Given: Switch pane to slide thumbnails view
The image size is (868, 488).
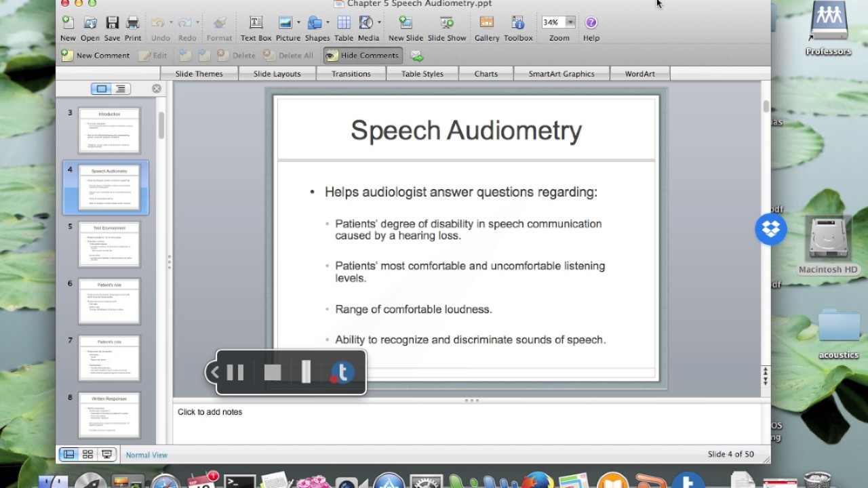Looking at the screenshot, I should point(101,89).
